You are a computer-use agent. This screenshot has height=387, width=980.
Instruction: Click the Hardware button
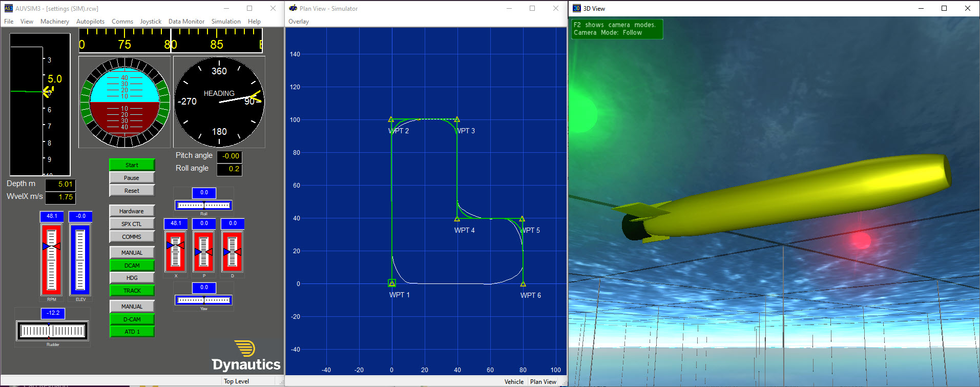tap(132, 211)
